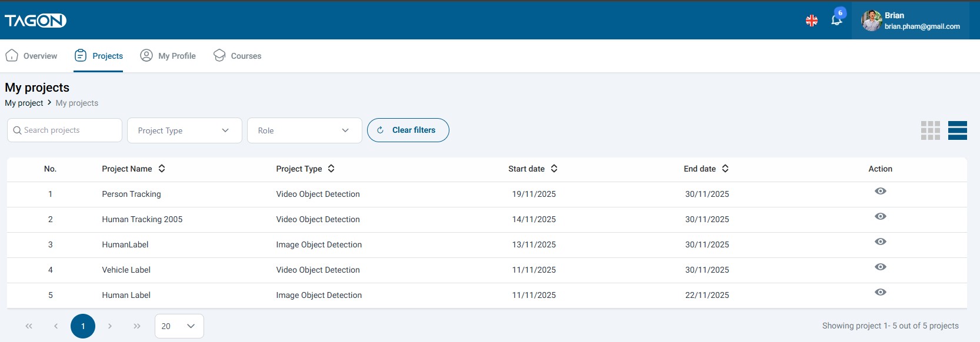Open the Courses tab
Image resolution: width=980 pixels, height=342 pixels.
238,56
